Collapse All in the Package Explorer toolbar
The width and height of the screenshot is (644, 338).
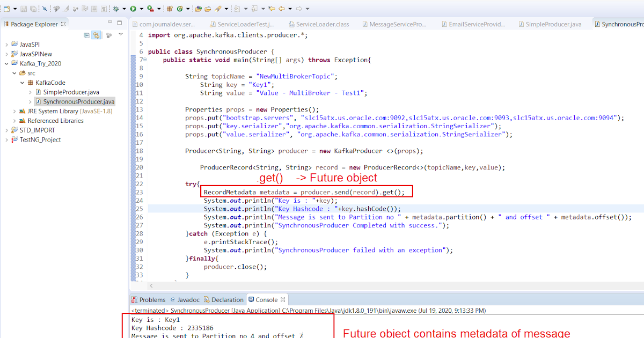tap(86, 35)
